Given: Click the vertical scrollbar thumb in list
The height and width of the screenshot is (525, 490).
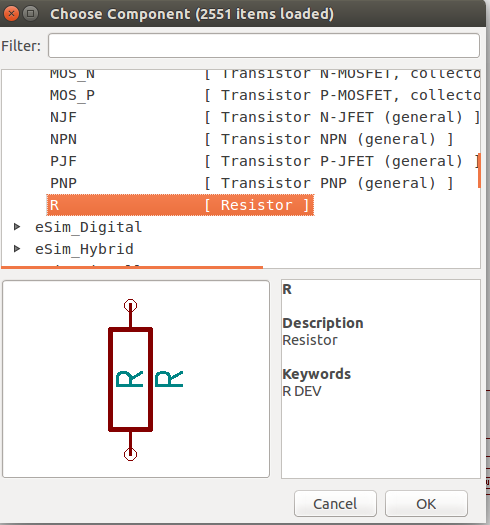Looking at the screenshot, I should pos(479,170).
